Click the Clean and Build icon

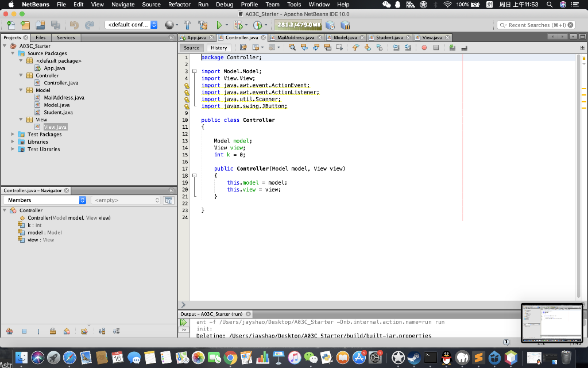pos(202,25)
